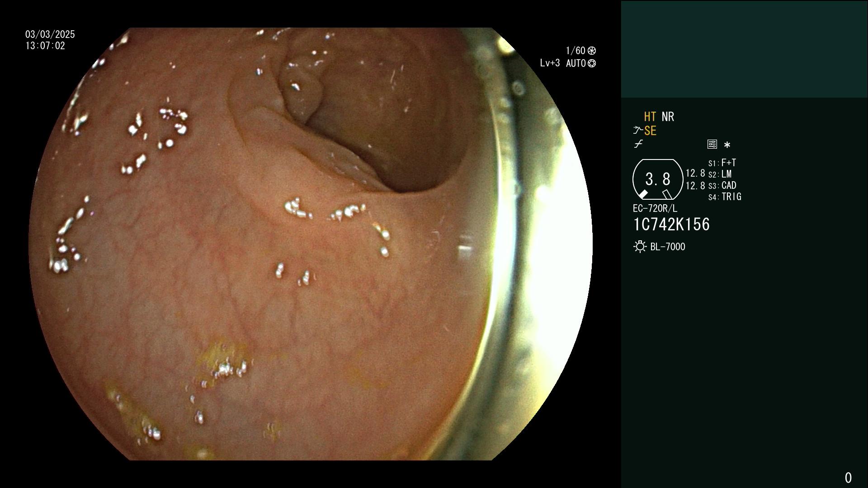
Task: Click the SE enhancement label
Action: pyautogui.click(x=650, y=131)
